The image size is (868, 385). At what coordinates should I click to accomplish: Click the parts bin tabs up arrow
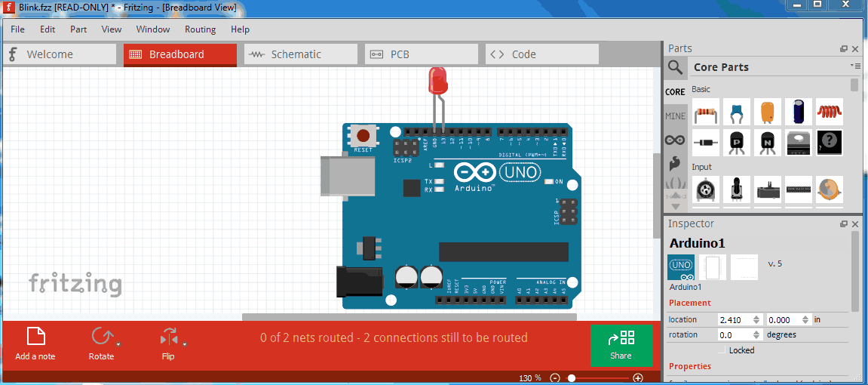[x=676, y=194]
